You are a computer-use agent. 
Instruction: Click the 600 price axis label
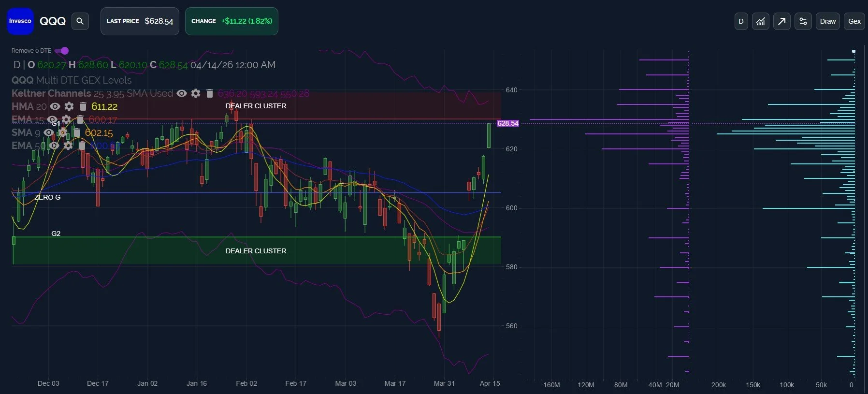pos(511,208)
